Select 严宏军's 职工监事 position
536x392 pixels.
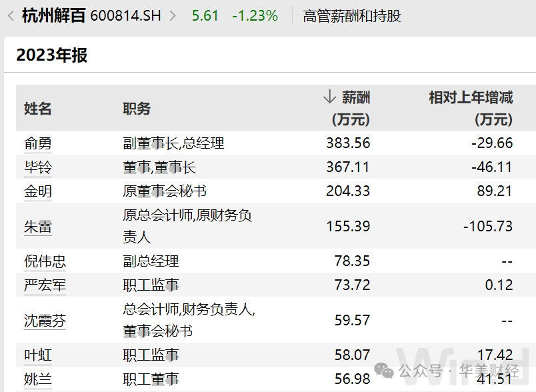151,285
